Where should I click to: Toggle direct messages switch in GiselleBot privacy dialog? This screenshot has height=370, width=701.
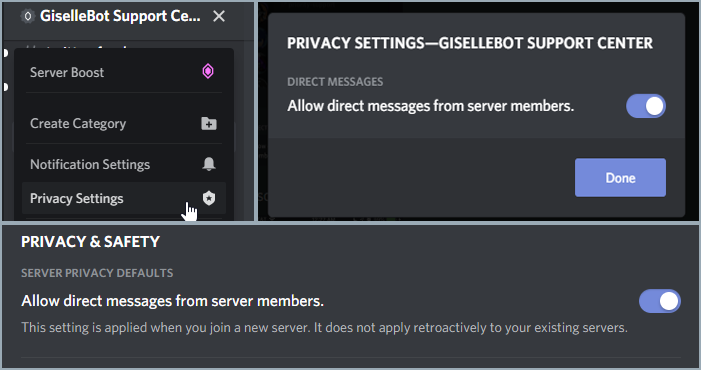646,106
